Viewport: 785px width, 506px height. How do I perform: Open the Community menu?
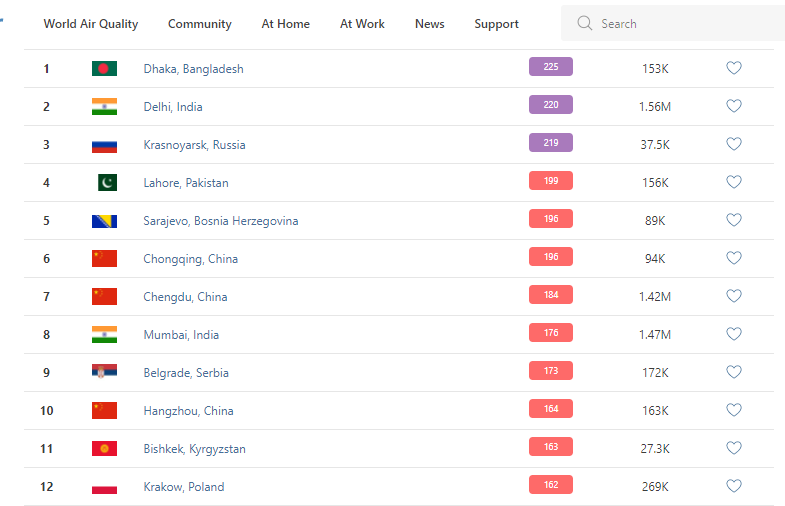point(200,24)
